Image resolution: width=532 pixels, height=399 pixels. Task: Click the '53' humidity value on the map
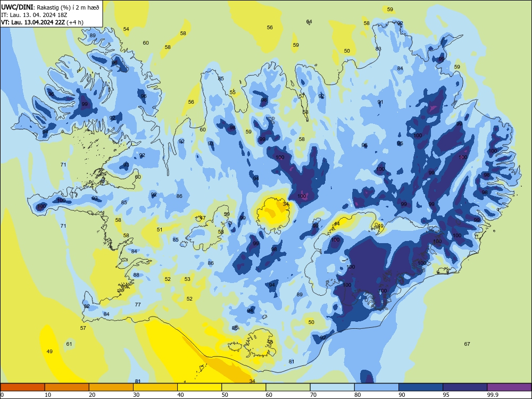click(187, 279)
